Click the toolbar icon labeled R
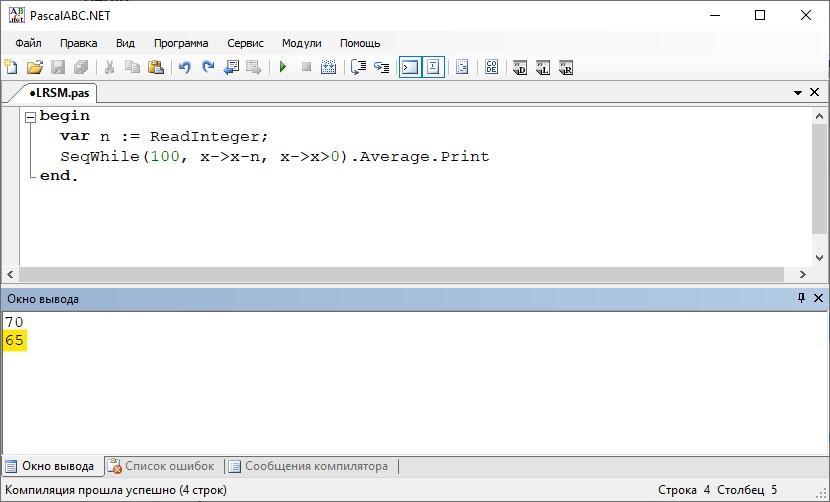 pos(566,68)
